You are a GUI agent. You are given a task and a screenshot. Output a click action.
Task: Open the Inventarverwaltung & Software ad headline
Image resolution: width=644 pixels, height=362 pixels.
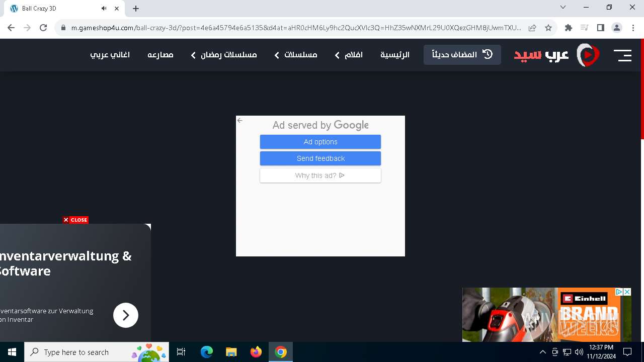pos(65,263)
